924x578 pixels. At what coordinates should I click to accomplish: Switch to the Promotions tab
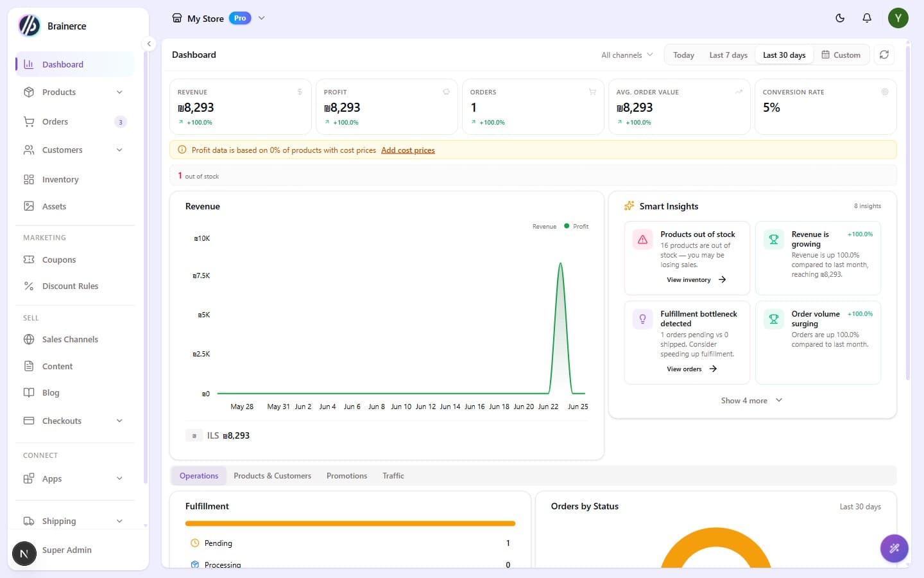click(x=346, y=476)
